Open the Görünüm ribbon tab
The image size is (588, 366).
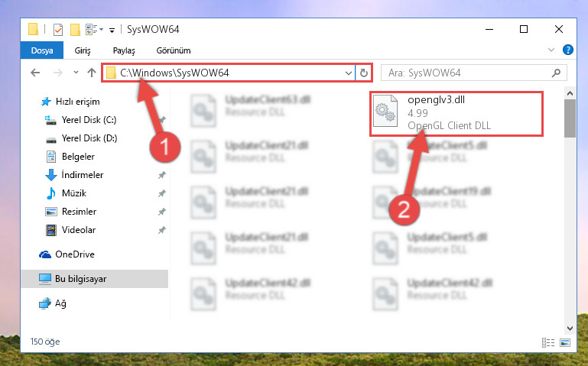(x=174, y=50)
